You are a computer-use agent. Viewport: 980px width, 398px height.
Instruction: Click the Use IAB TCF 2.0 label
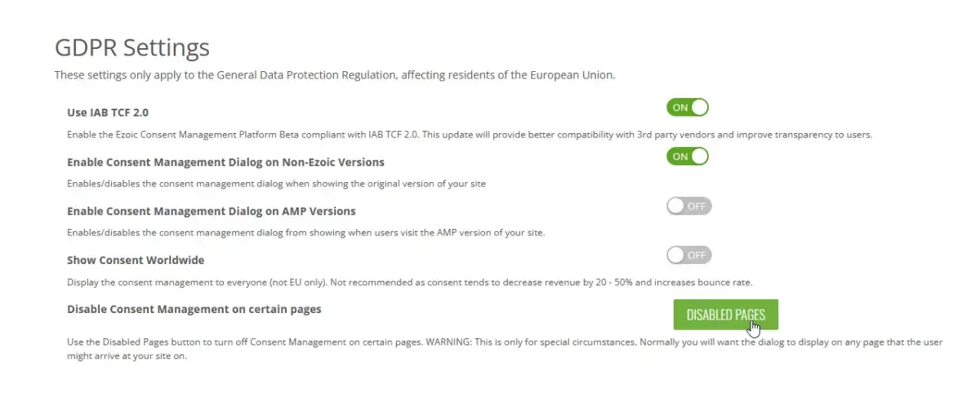coord(108,112)
